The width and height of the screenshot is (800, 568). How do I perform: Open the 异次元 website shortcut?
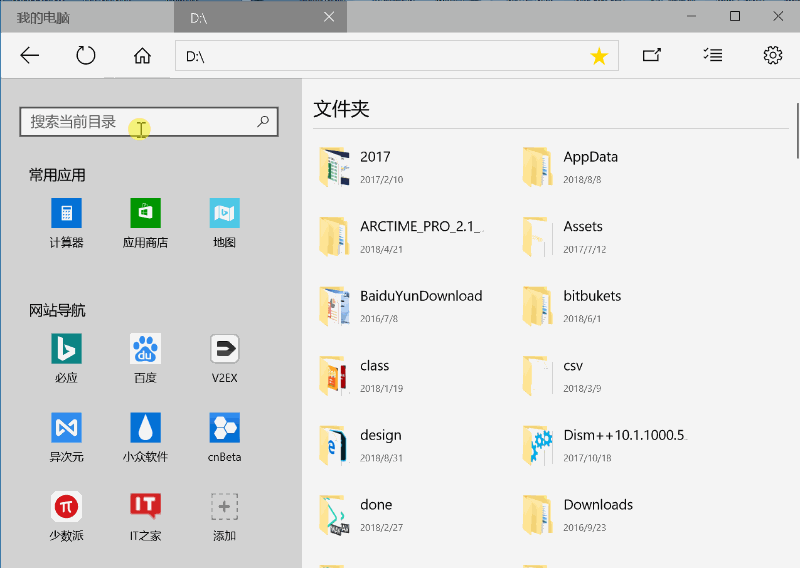66,437
